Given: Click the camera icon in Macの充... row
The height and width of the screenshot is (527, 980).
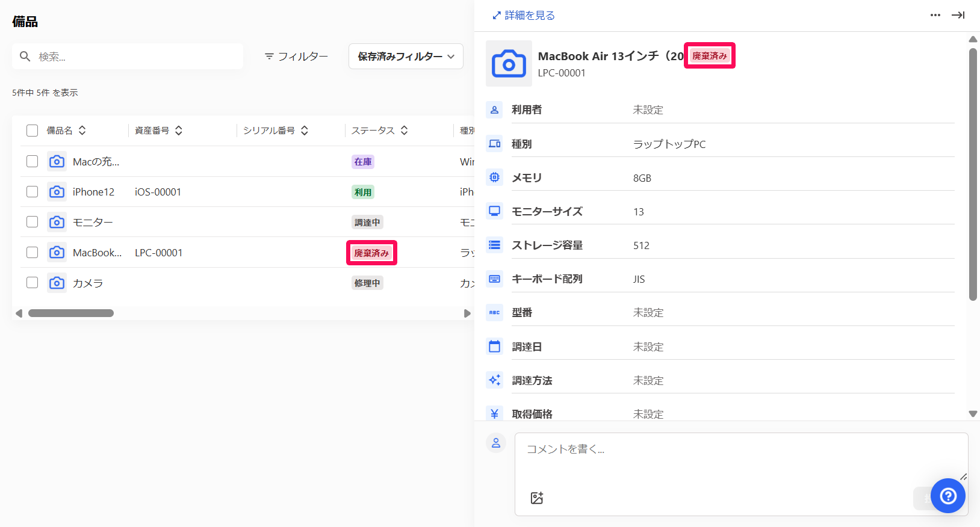Looking at the screenshot, I should pos(57,161).
